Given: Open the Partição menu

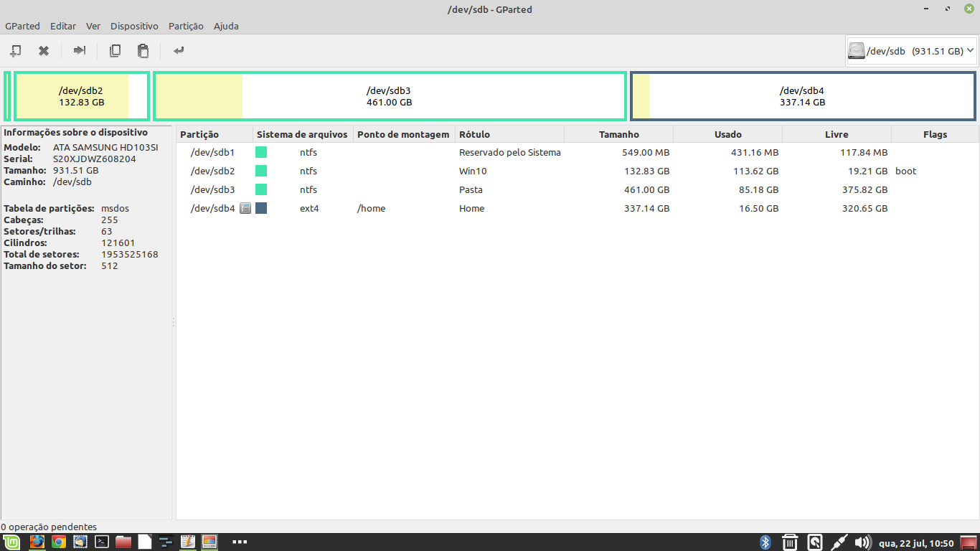Looking at the screenshot, I should (x=186, y=26).
